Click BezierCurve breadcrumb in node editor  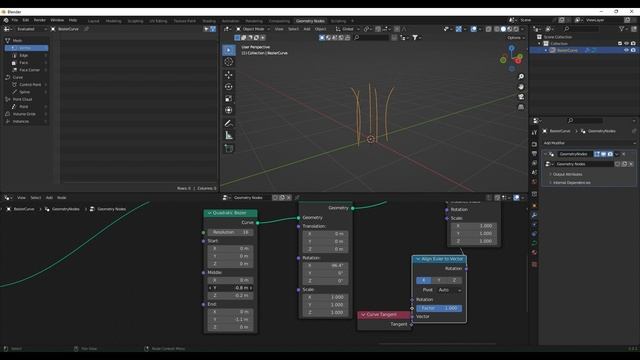click(x=24, y=209)
